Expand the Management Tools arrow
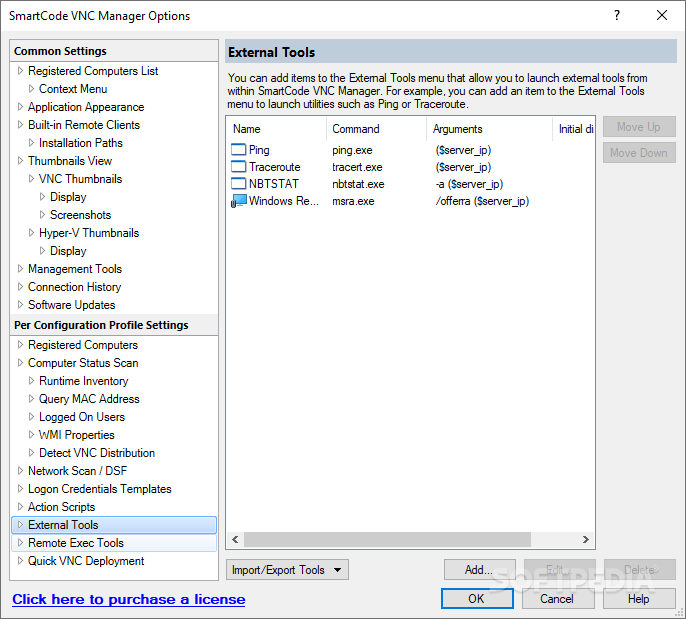The image size is (686, 619). click(20, 269)
